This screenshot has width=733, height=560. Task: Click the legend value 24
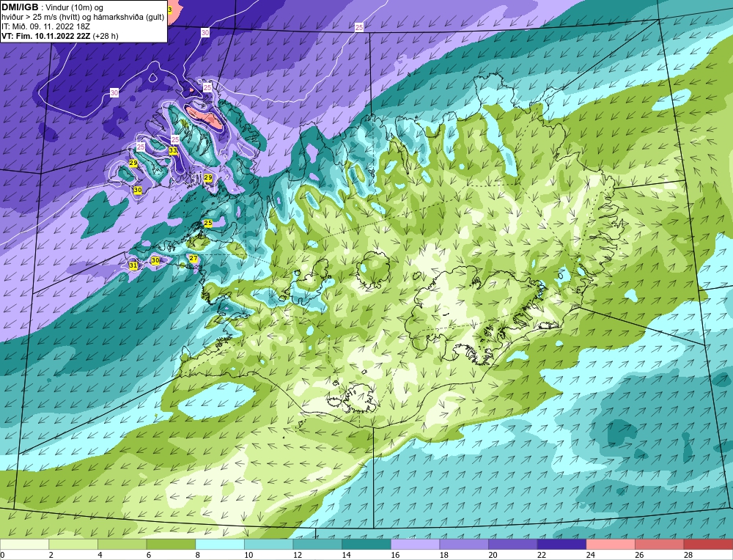pyautogui.click(x=590, y=555)
